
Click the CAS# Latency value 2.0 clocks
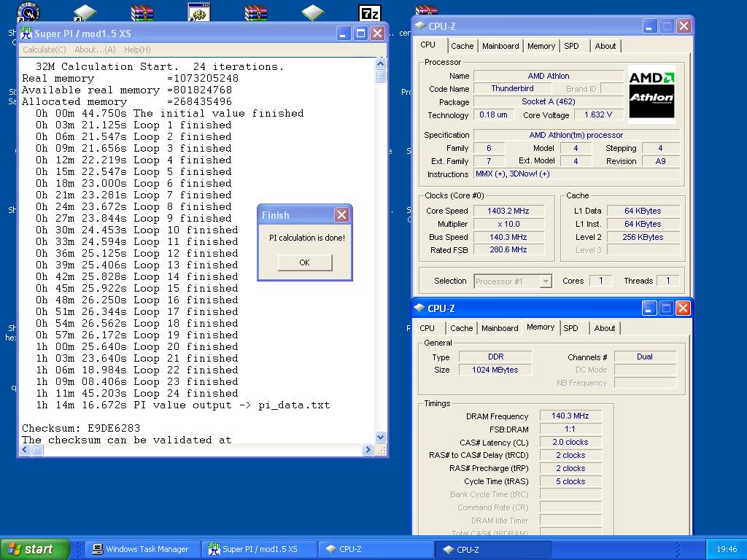(570, 443)
